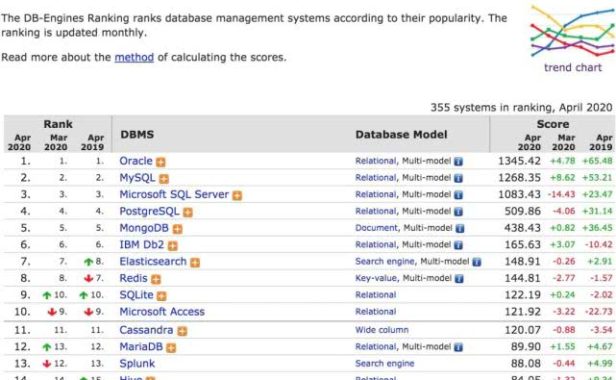The width and height of the screenshot is (616, 380).
Task: Open the SQLite link
Action: tap(136, 295)
